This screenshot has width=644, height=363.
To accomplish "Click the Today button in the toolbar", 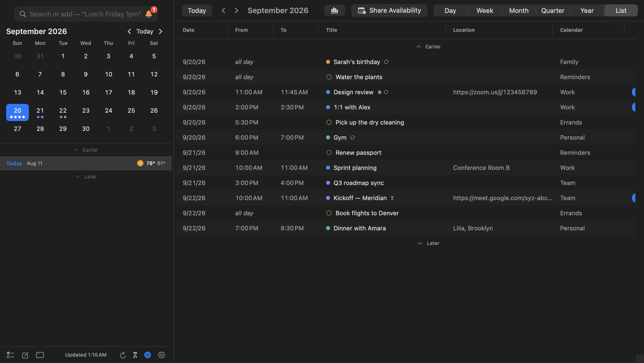I will [197, 10].
